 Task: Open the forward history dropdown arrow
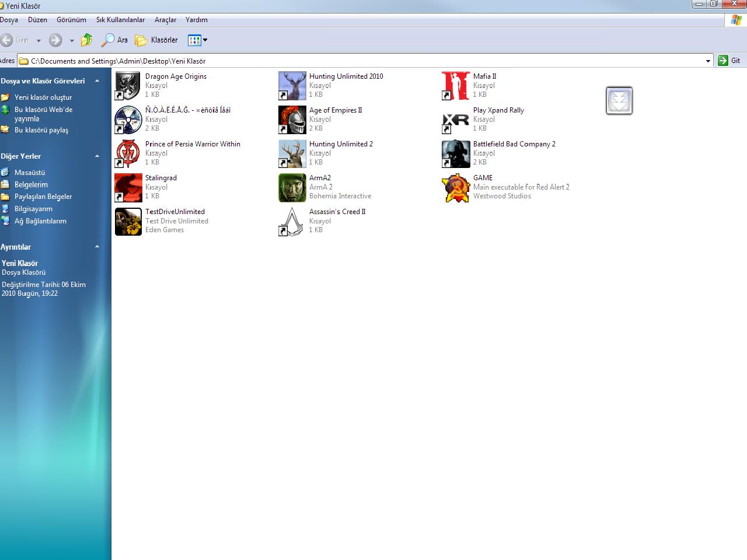[72, 40]
